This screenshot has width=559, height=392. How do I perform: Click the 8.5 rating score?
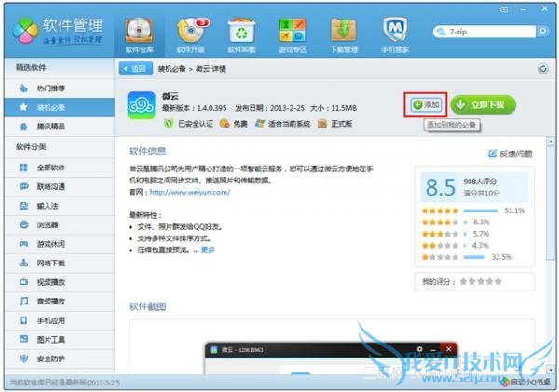pos(441,187)
